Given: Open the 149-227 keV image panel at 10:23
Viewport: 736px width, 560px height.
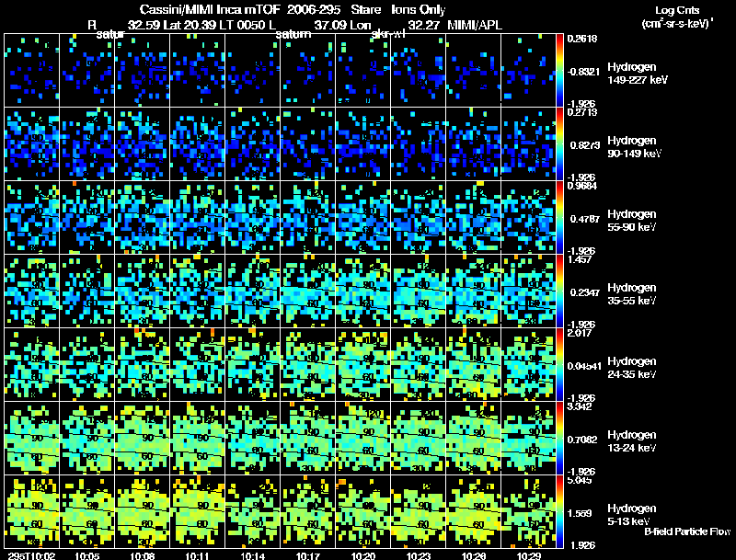Looking at the screenshot, I should [x=419, y=71].
